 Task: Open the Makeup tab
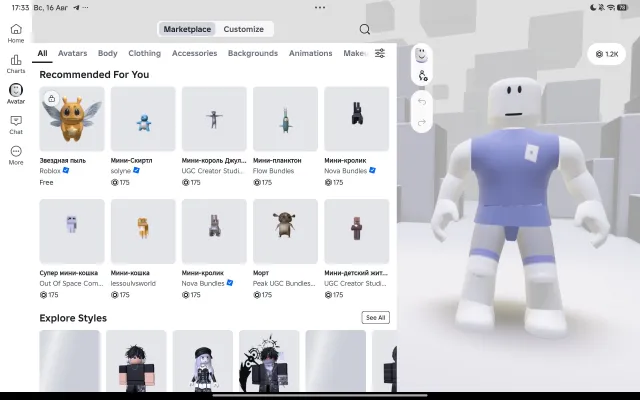356,53
